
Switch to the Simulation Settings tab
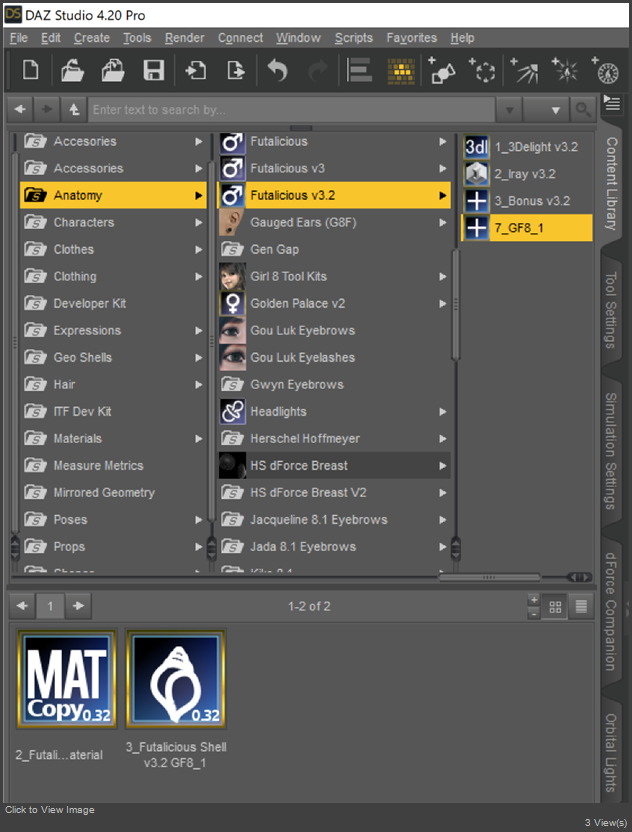[611, 451]
